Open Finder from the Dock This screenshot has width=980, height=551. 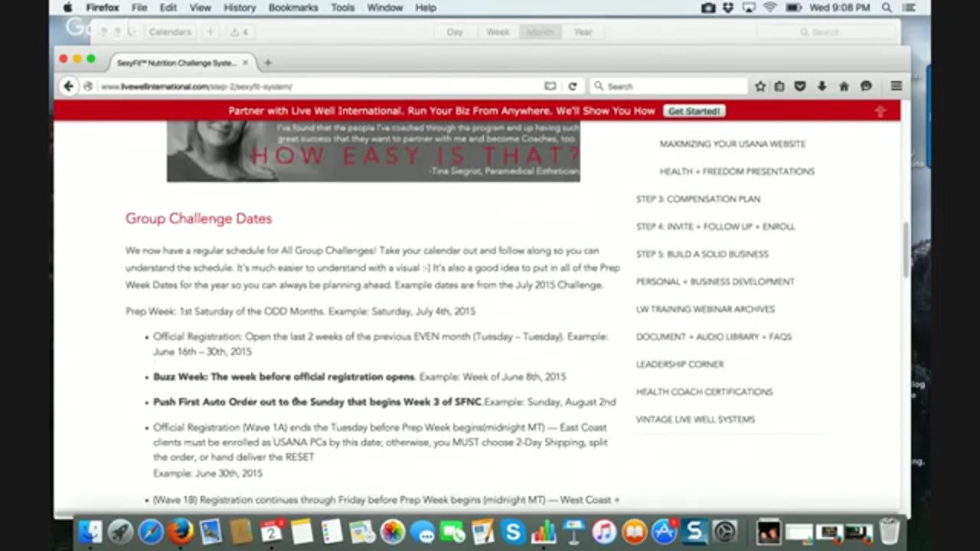(90, 531)
